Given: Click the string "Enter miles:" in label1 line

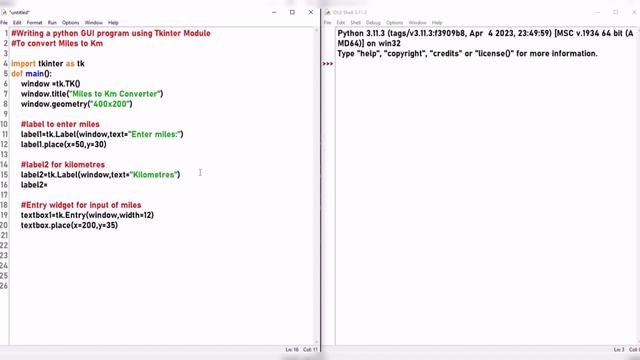Looking at the screenshot, I should click(154, 134).
